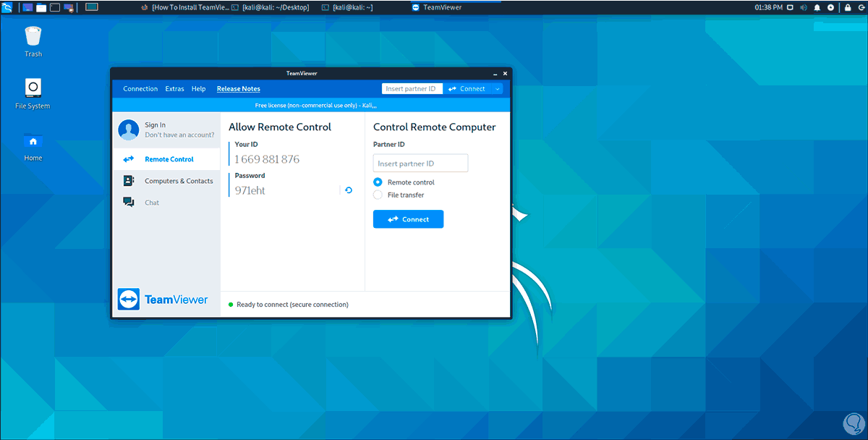Switch to How To Install TeamViewer taskbar window
This screenshot has height=440, width=868.
186,7
